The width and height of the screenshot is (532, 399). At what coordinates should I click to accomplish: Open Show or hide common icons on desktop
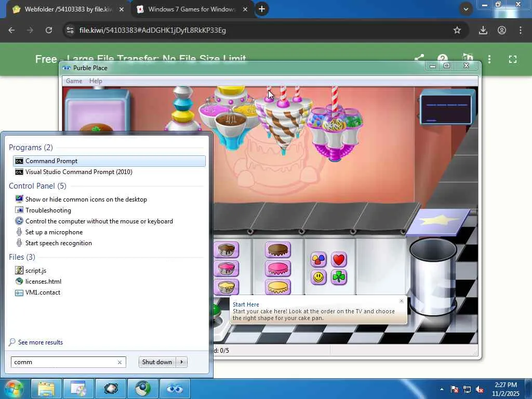(x=109, y=199)
